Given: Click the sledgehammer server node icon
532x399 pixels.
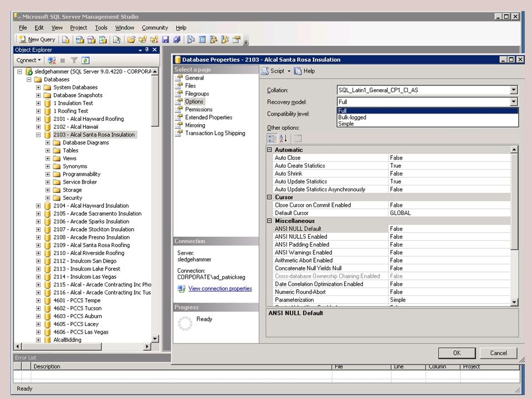Looking at the screenshot, I should [x=29, y=71].
